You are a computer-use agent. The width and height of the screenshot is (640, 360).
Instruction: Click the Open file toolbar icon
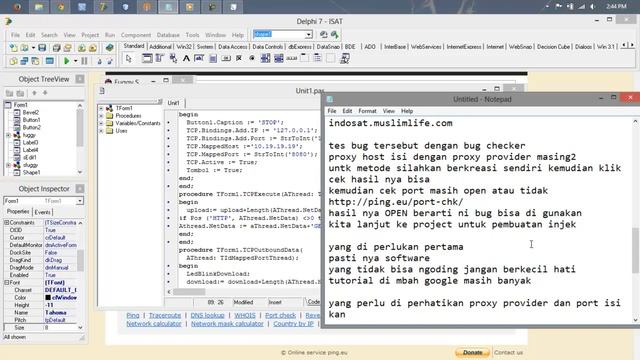coord(24,48)
